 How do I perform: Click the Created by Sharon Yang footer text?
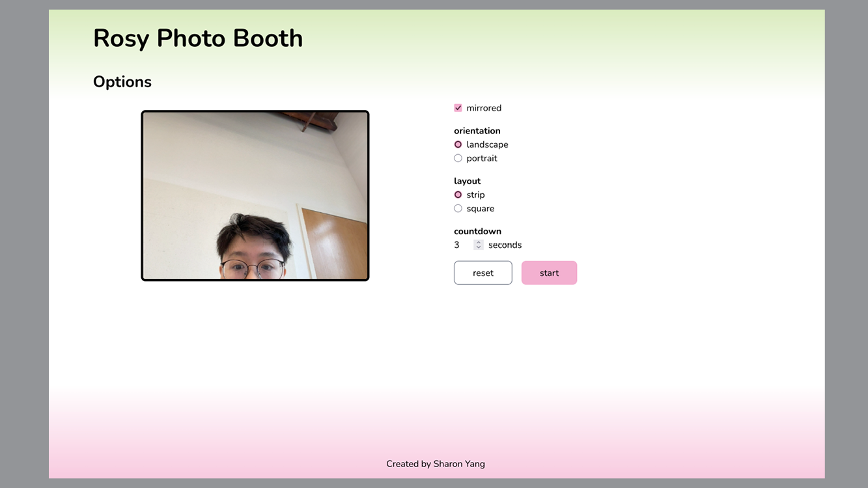(x=435, y=463)
